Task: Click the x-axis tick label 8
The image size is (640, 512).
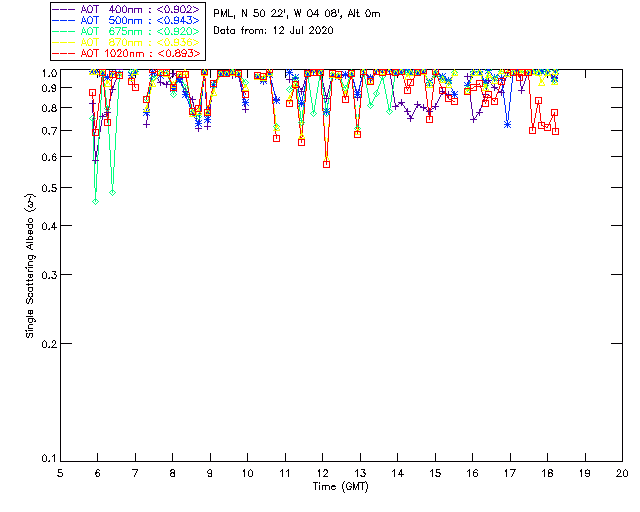Action: coord(173,473)
